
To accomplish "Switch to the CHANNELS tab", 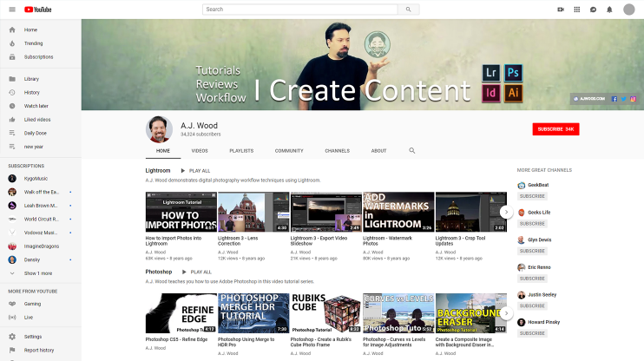I will click(x=338, y=151).
